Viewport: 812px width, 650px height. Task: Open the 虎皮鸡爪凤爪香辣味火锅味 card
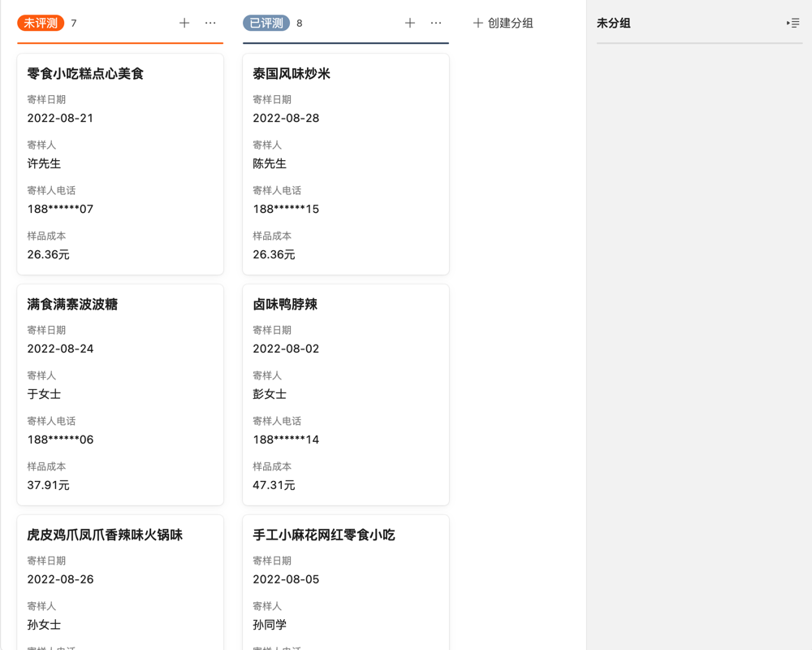coord(120,581)
